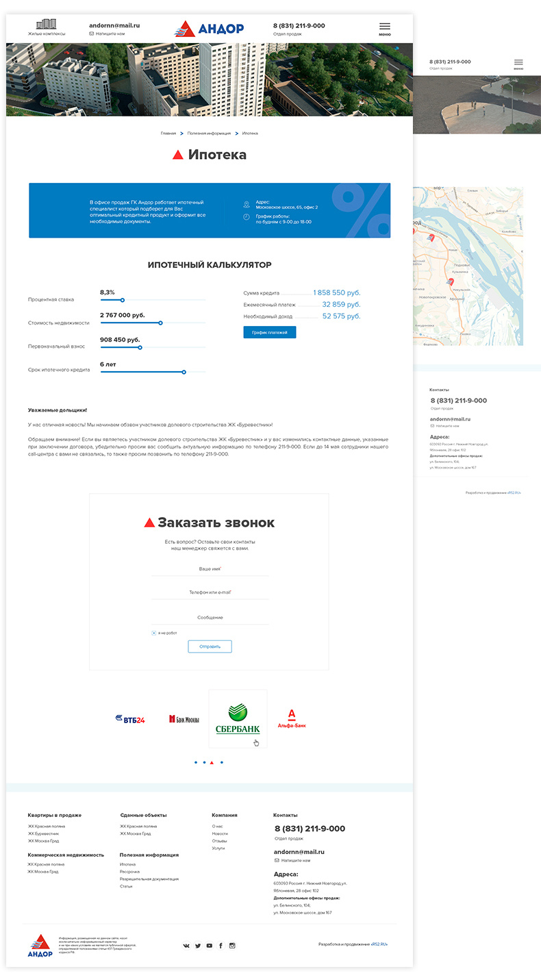Open the hamburger menu in the main header
541x980 pixels.
click(385, 27)
